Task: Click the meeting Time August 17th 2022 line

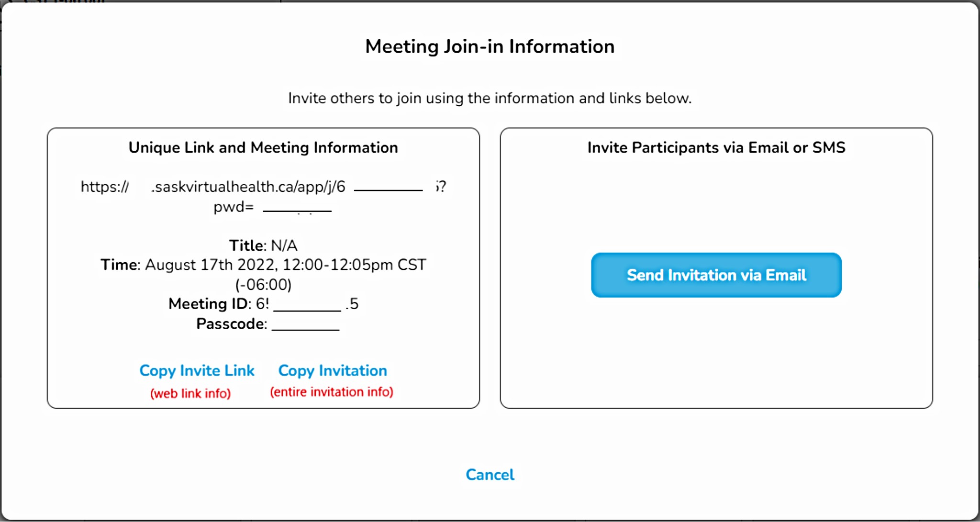Action: (x=263, y=265)
